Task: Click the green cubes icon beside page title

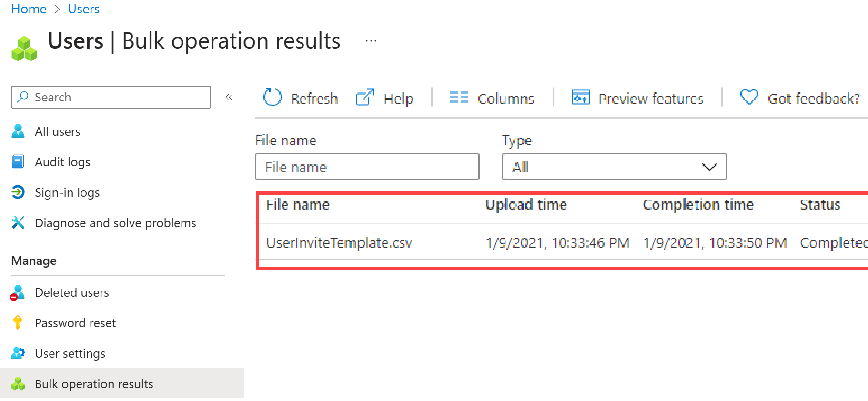Action: (24, 49)
